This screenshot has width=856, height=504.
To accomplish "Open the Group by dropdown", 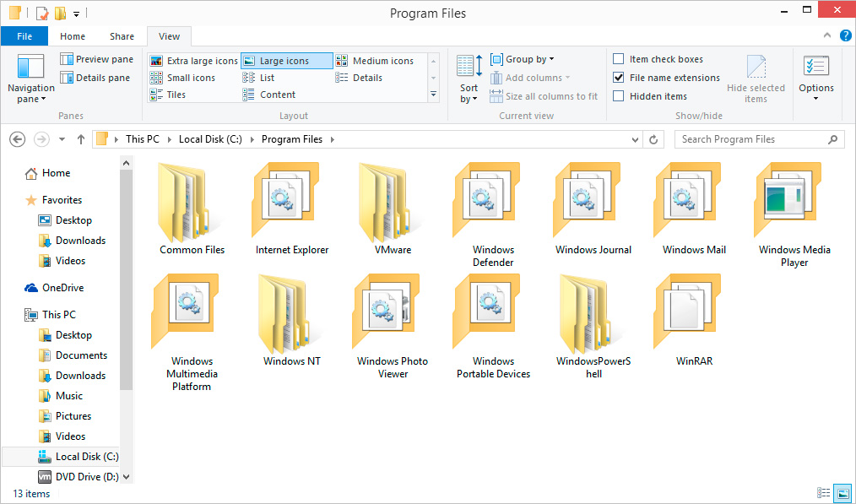I will click(x=522, y=59).
